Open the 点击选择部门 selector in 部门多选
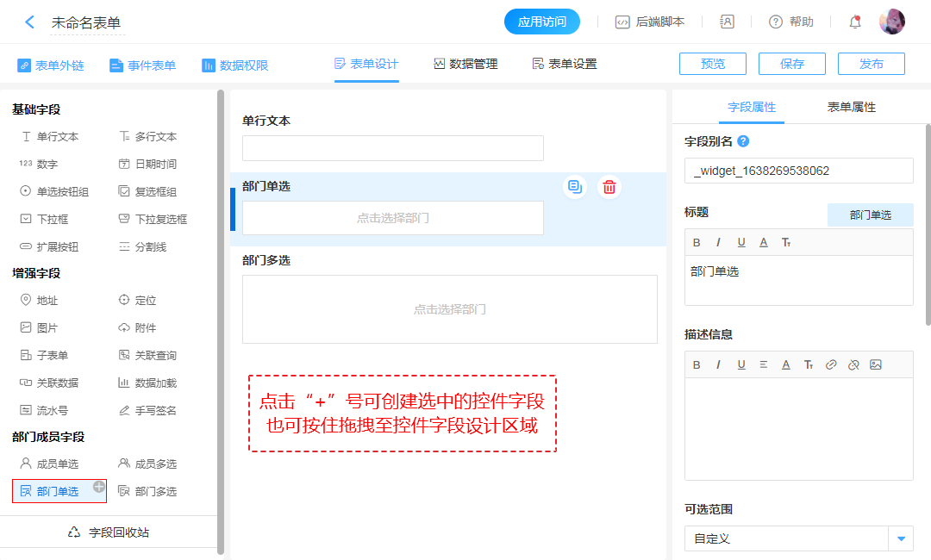The width and height of the screenshot is (931, 560). click(449, 309)
